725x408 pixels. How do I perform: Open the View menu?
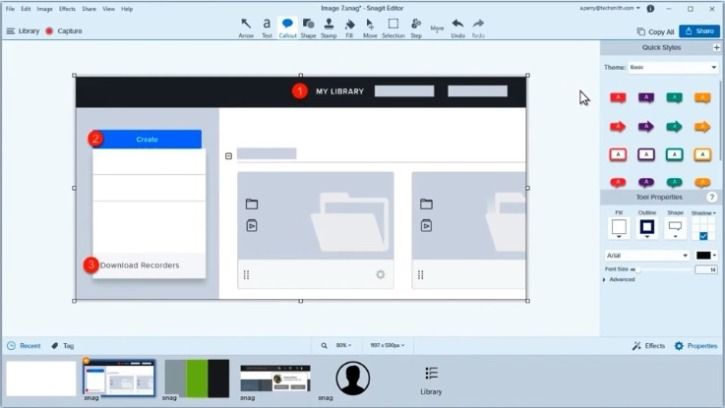(x=109, y=9)
